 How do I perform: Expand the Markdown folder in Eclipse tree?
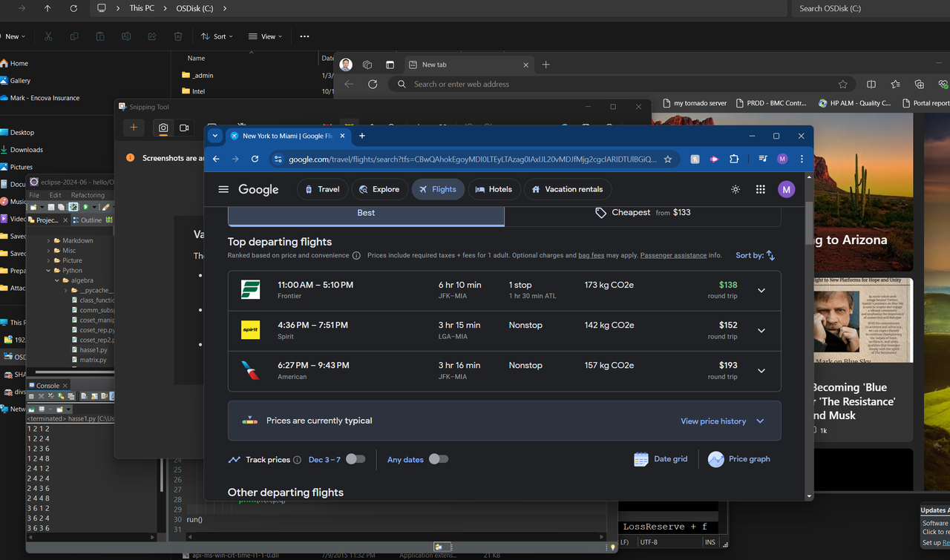49,241
